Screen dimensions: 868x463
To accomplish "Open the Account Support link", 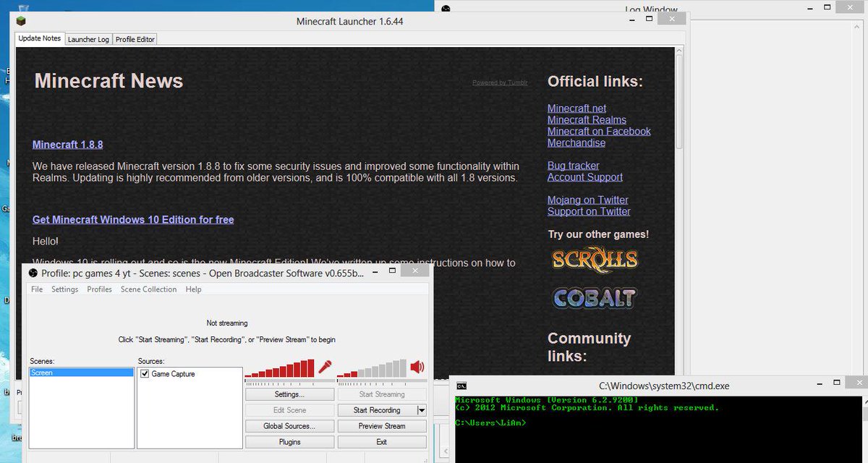I will pyautogui.click(x=584, y=177).
